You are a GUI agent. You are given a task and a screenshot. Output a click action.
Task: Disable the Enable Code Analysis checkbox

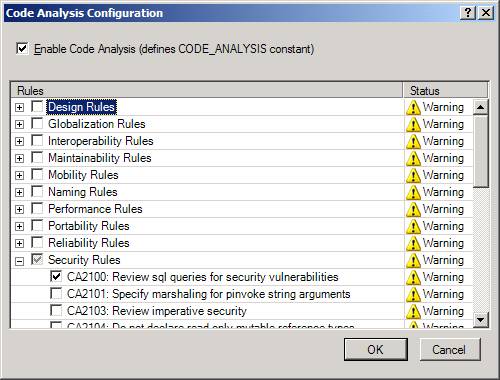[22, 49]
